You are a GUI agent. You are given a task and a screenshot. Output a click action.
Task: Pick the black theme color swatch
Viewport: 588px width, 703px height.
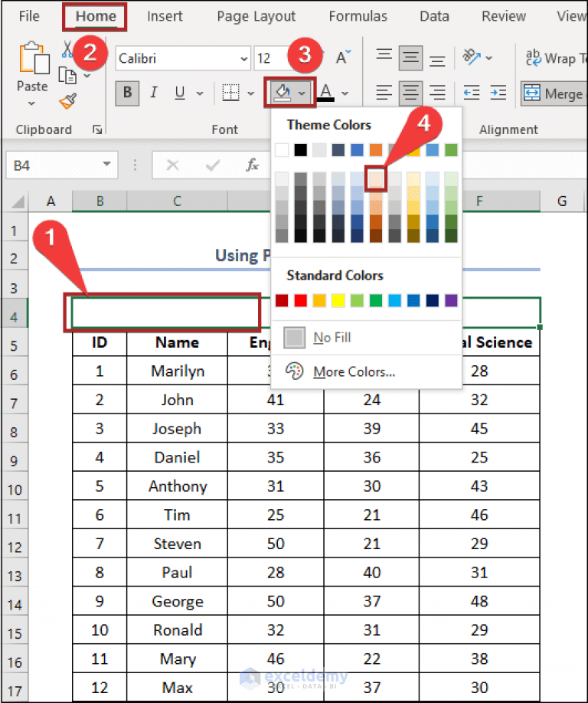tap(301, 150)
